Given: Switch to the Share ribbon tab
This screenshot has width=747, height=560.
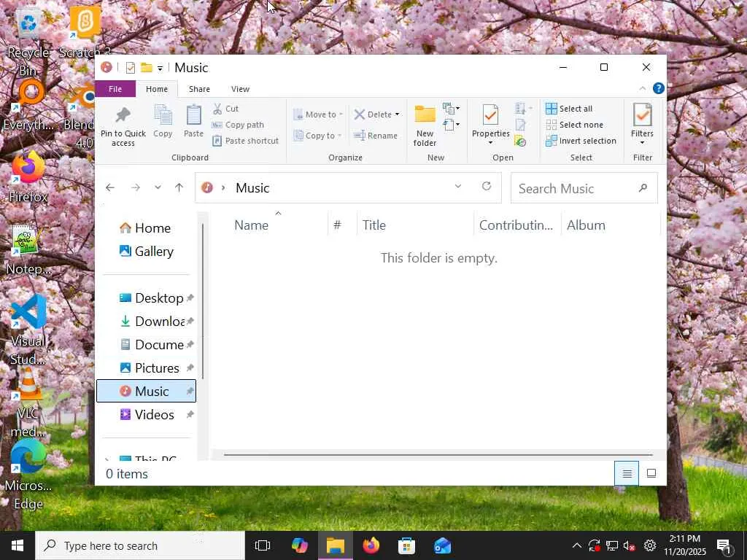Looking at the screenshot, I should 199,89.
